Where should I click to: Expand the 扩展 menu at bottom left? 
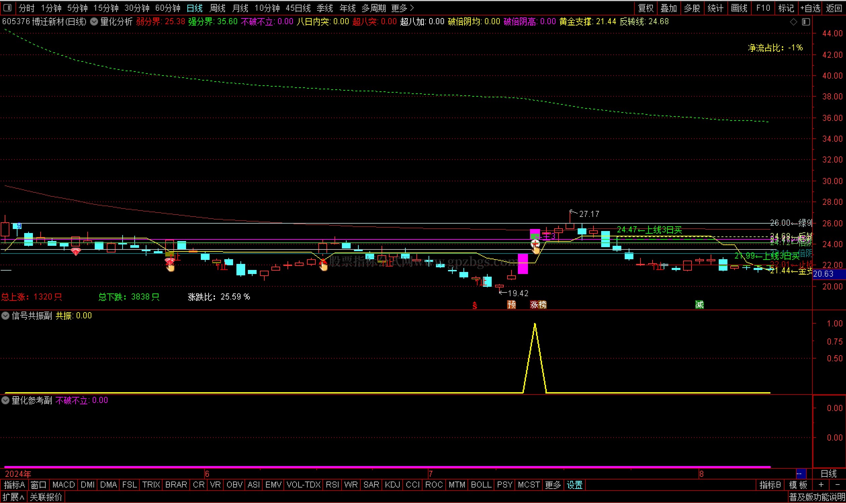pyautogui.click(x=13, y=498)
